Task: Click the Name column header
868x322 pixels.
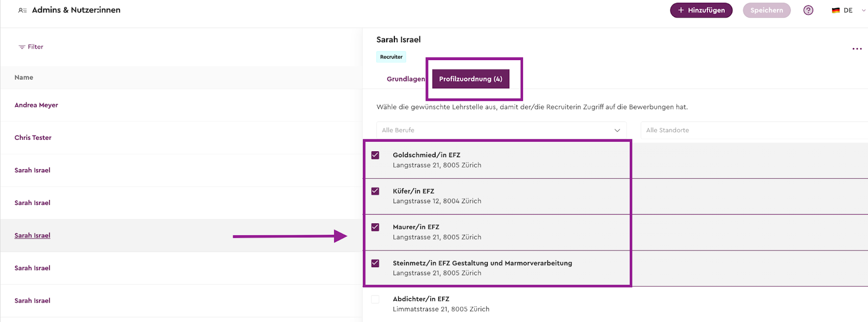Action: pos(24,78)
